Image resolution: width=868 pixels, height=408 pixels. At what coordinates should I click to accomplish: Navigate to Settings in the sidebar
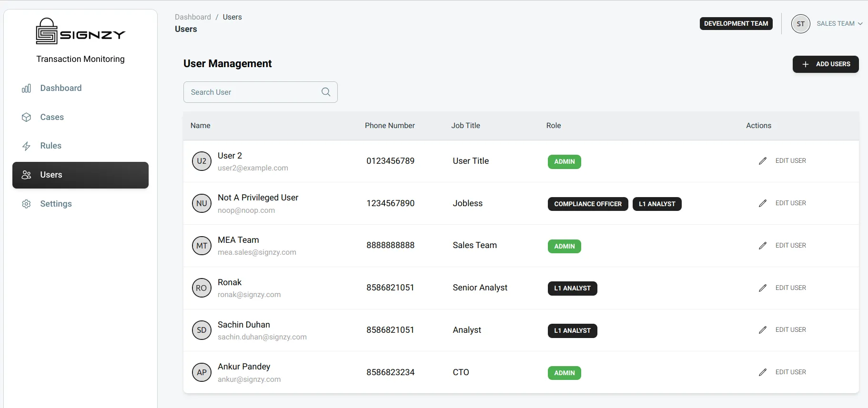click(x=81, y=204)
